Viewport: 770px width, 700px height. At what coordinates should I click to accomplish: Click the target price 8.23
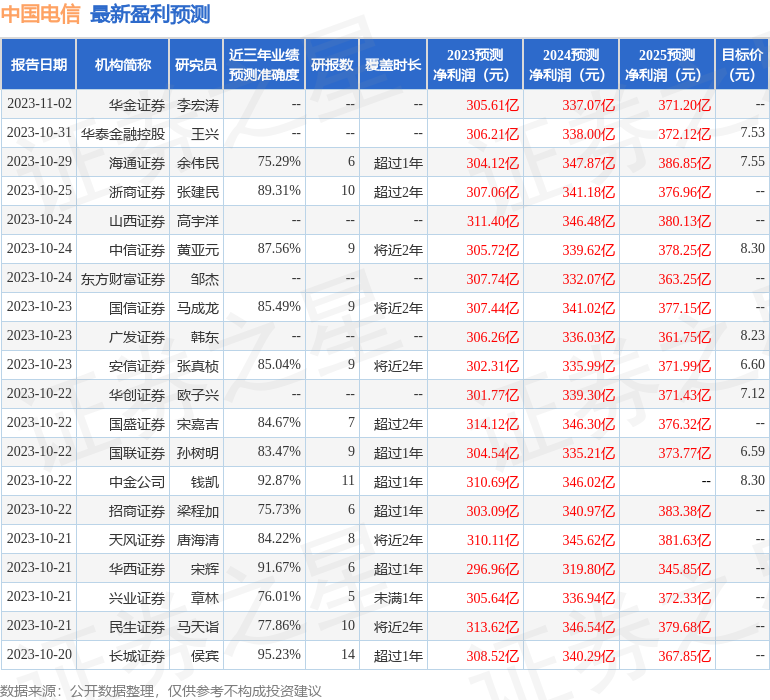pyautogui.click(x=752, y=335)
